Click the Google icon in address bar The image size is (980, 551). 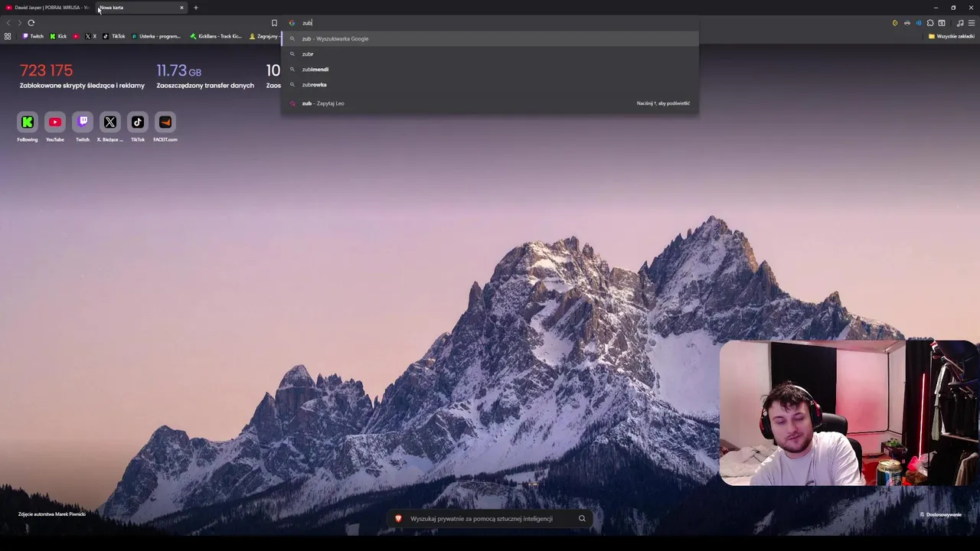point(292,23)
